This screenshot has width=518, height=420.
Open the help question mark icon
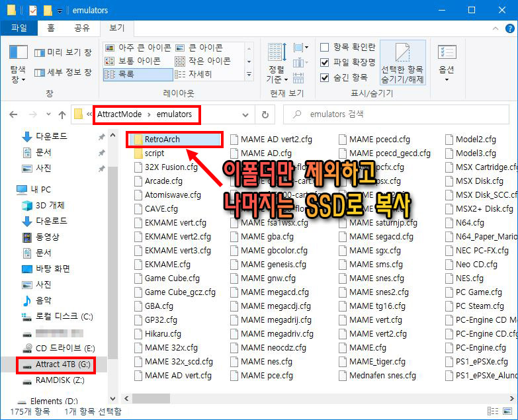point(510,28)
